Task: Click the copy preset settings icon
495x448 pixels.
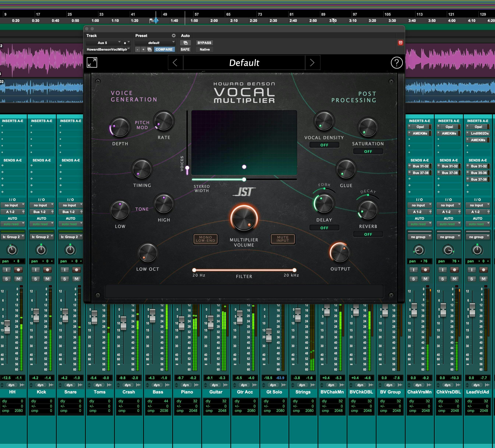Action: tap(149, 49)
